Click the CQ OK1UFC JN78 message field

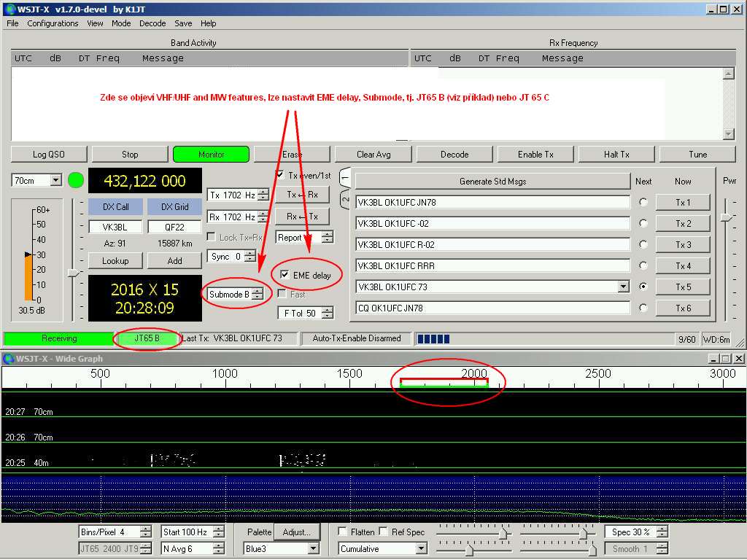coord(492,308)
